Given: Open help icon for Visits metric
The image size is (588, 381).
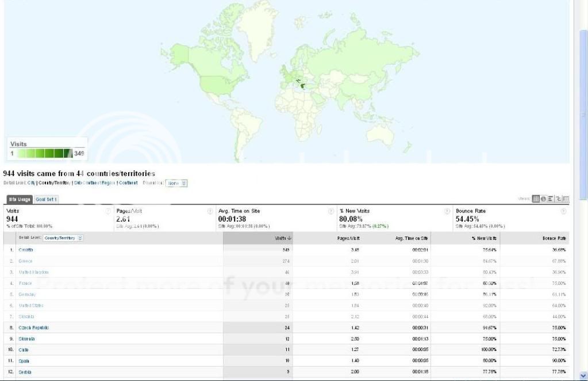Looking at the screenshot, I should pos(109,211).
